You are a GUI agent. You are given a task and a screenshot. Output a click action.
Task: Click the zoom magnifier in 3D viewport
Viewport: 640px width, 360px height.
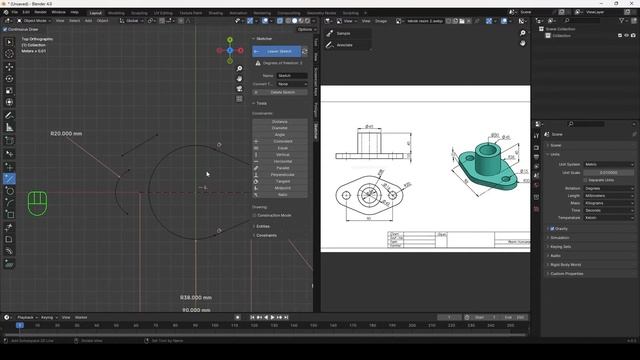pos(239,69)
